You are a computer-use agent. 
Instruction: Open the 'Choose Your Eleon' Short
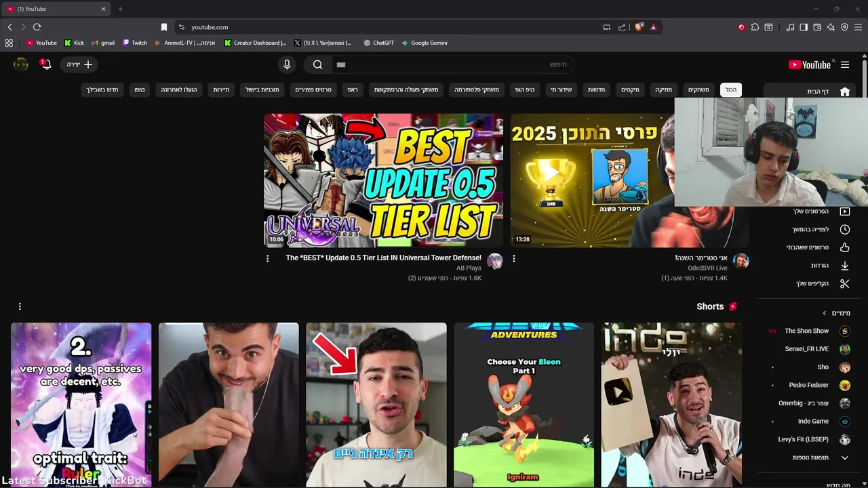coord(524,405)
